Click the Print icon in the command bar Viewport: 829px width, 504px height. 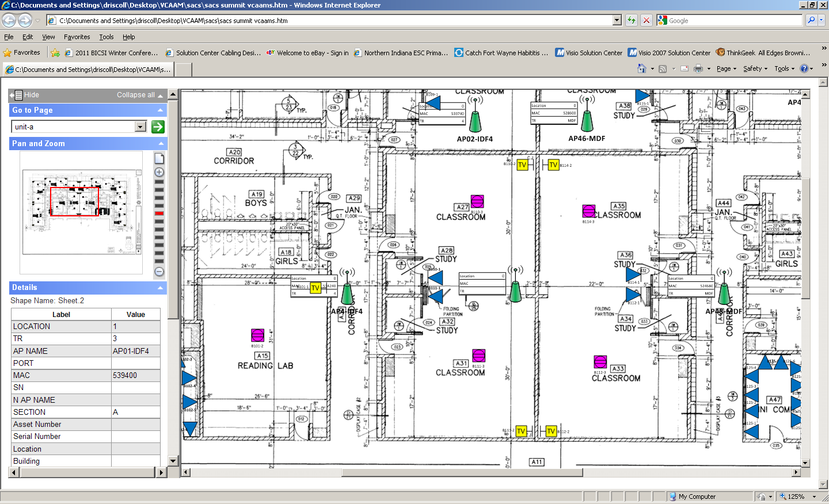(x=698, y=68)
